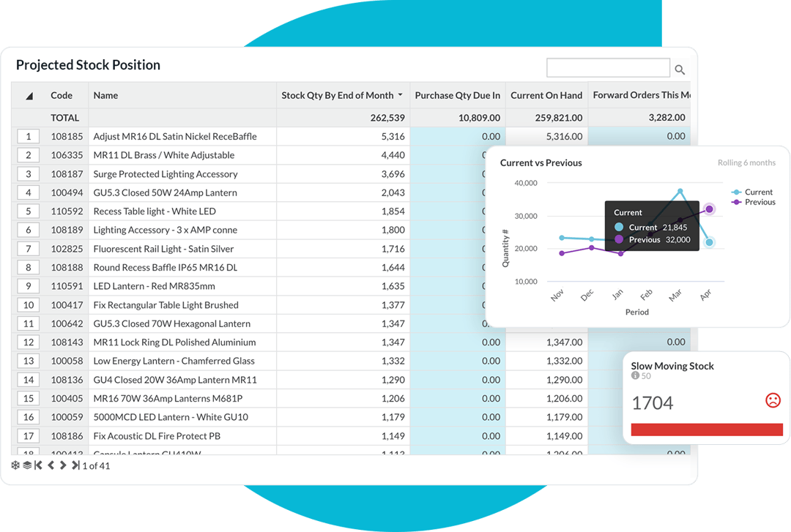Go to the first page using the skip-back icon
This screenshot has height=532, width=791.
[37, 465]
